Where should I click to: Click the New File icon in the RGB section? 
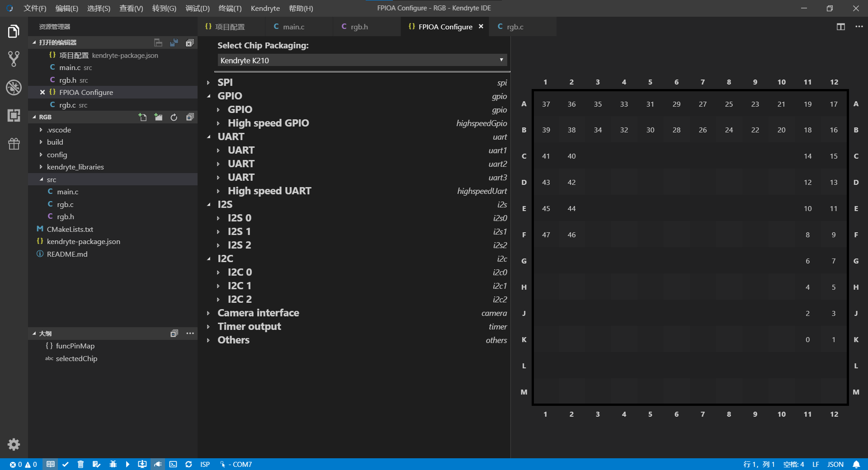pos(143,117)
